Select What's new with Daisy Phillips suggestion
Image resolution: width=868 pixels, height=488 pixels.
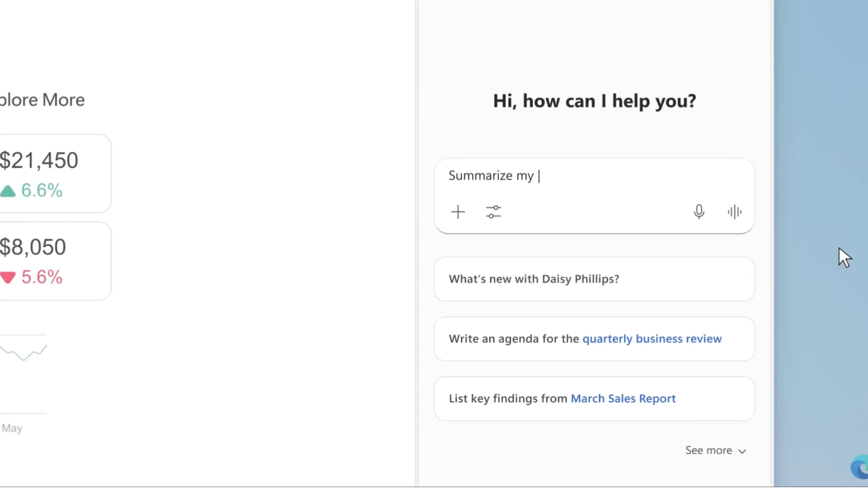point(534,279)
